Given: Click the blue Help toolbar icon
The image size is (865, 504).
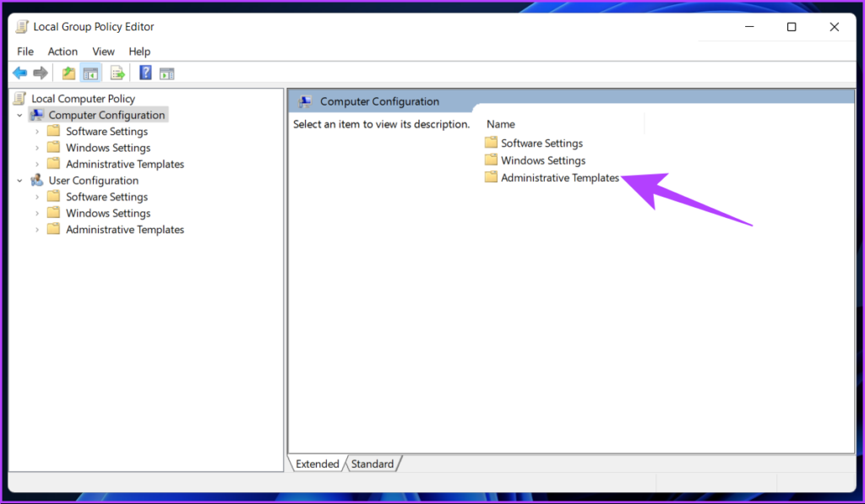Looking at the screenshot, I should coord(145,73).
